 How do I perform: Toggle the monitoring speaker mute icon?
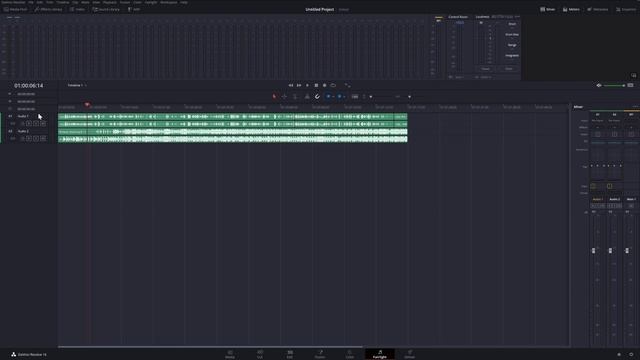coord(599,85)
